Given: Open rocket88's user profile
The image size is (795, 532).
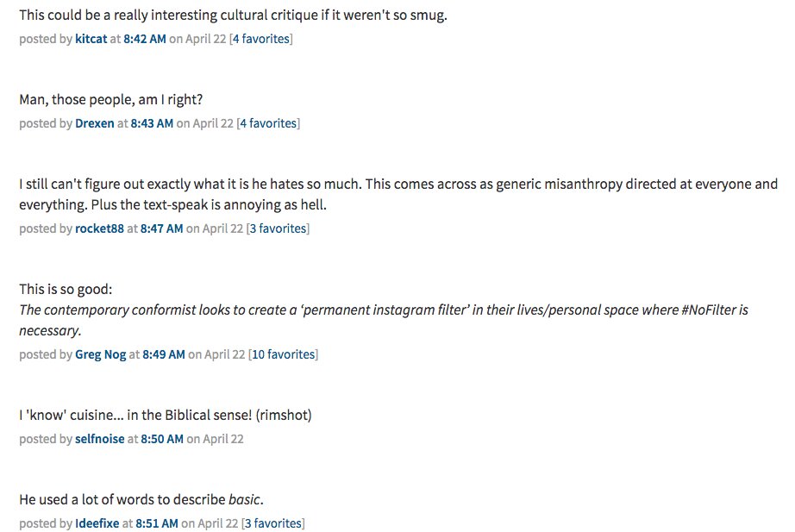Looking at the screenshot, I should (x=99, y=228).
